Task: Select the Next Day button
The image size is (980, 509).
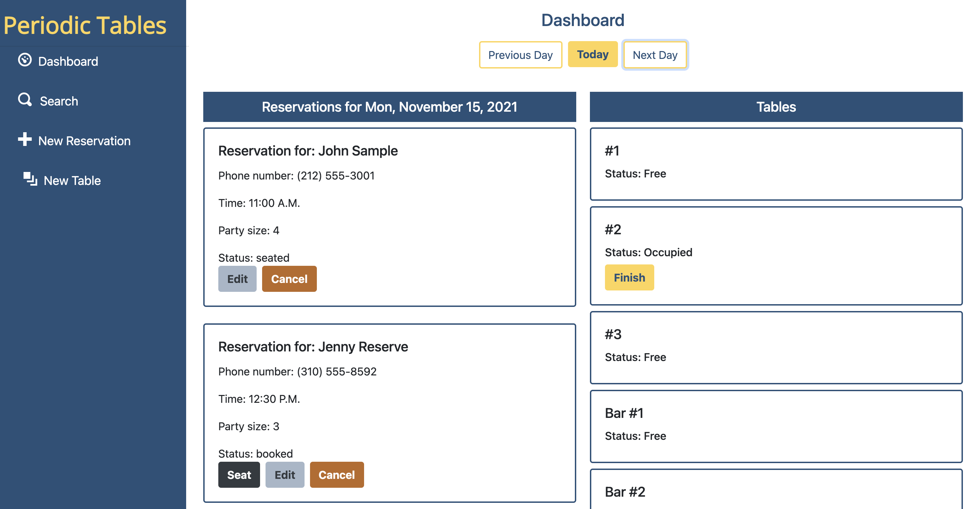Action: coord(655,54)
